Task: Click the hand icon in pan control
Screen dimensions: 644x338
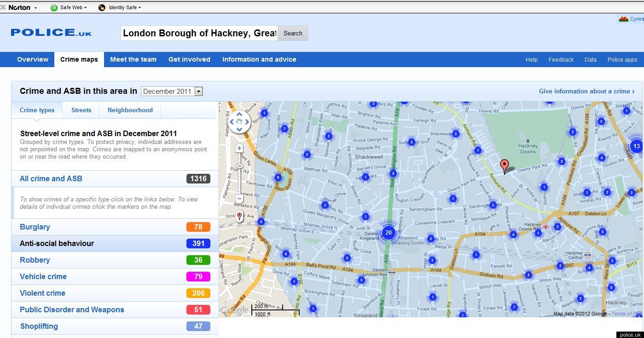Action: pos(240,122)
